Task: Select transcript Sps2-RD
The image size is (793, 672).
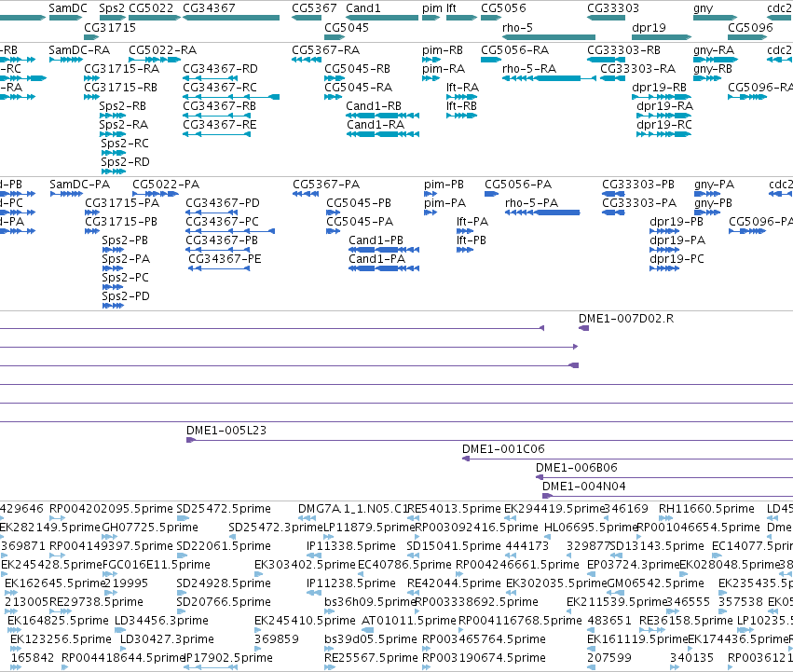Action: [x=125, y=162]
